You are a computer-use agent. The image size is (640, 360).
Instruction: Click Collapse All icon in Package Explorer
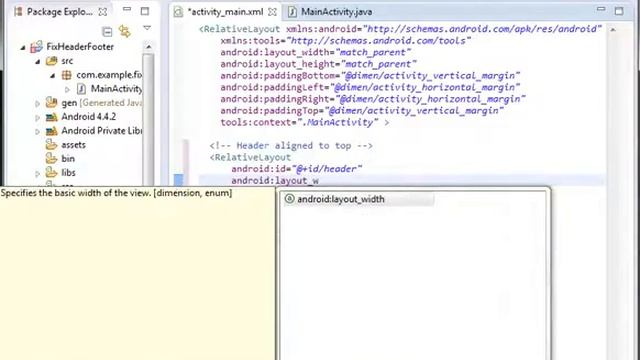click(107, 31)
